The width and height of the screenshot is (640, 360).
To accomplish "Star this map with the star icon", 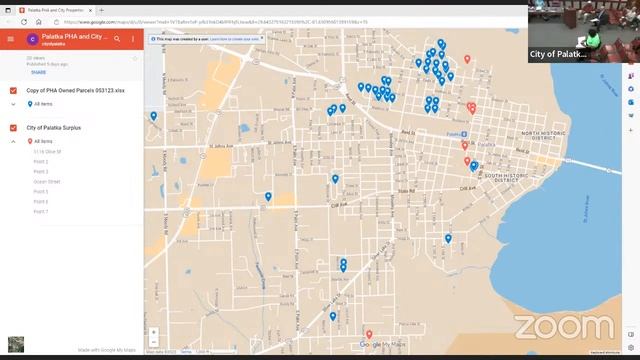I will [135, 59].
